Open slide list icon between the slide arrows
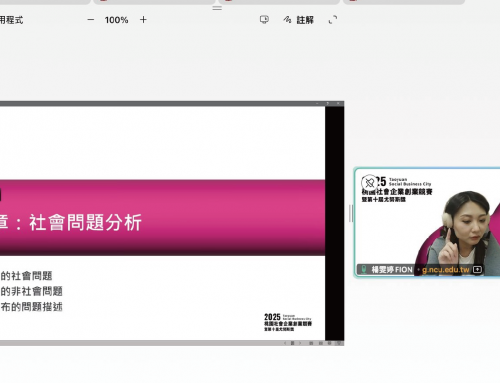The image size is (500, 383). (x=292, y=343)
